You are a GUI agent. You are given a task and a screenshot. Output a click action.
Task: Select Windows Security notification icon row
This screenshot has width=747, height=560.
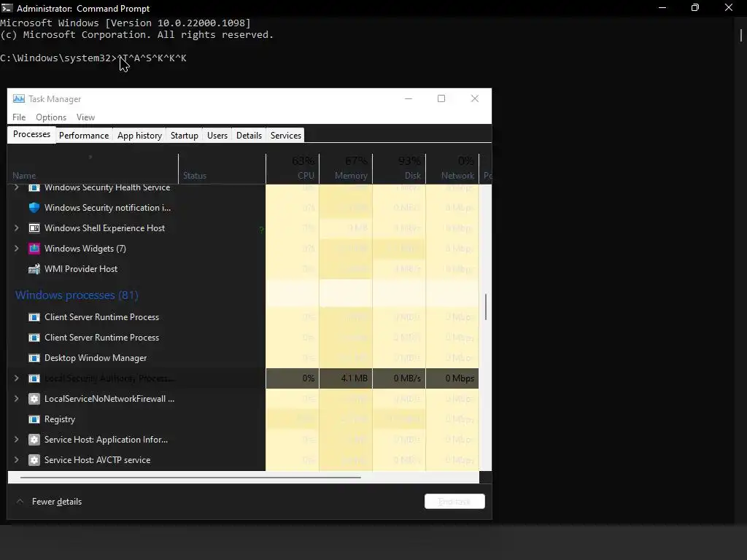(243, 208)
